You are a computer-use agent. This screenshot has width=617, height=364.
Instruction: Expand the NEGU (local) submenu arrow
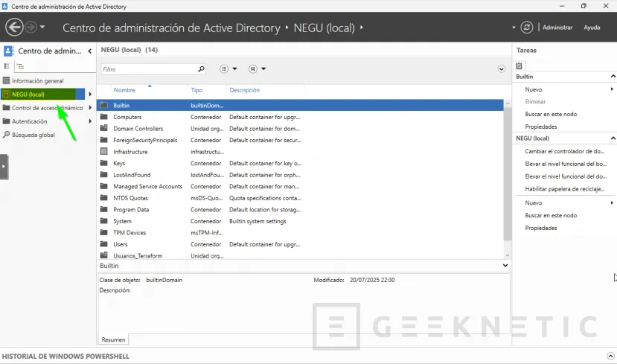[90, 94]
